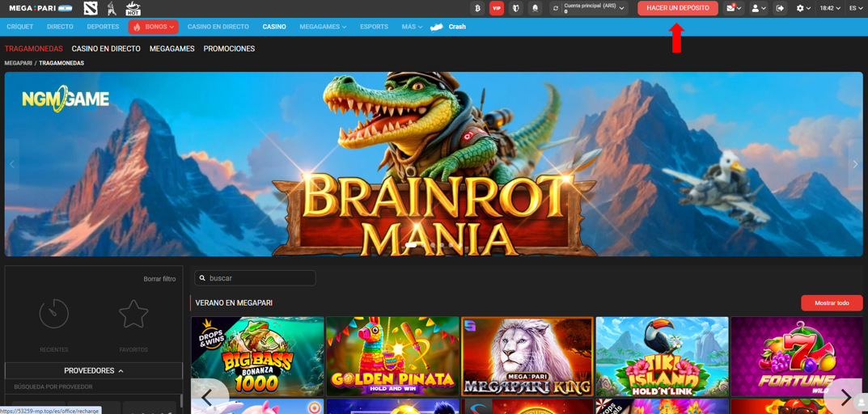Screen dimensions: 868x414
Task: Open the cricket player shortcut icon
Action: point(112,8)
